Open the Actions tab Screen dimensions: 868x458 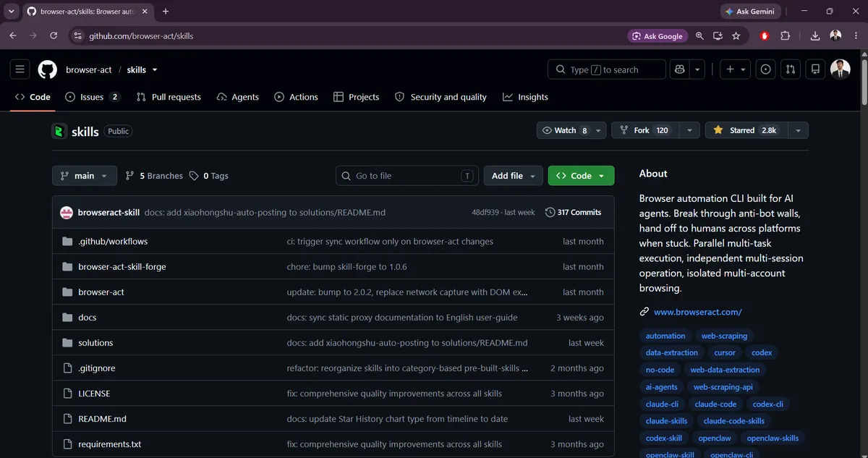click(x=296, y=97)
